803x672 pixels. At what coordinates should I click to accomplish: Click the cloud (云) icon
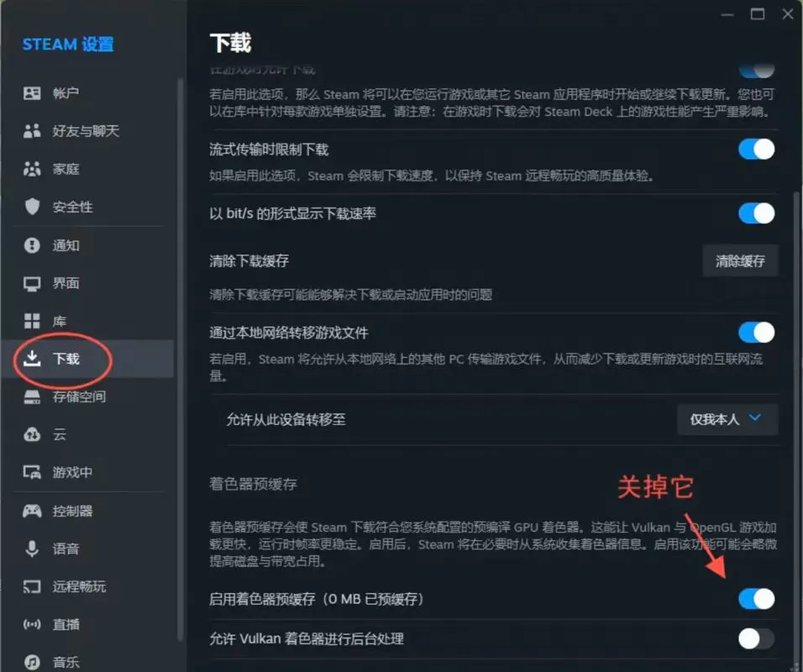click(x=32, y=435)
